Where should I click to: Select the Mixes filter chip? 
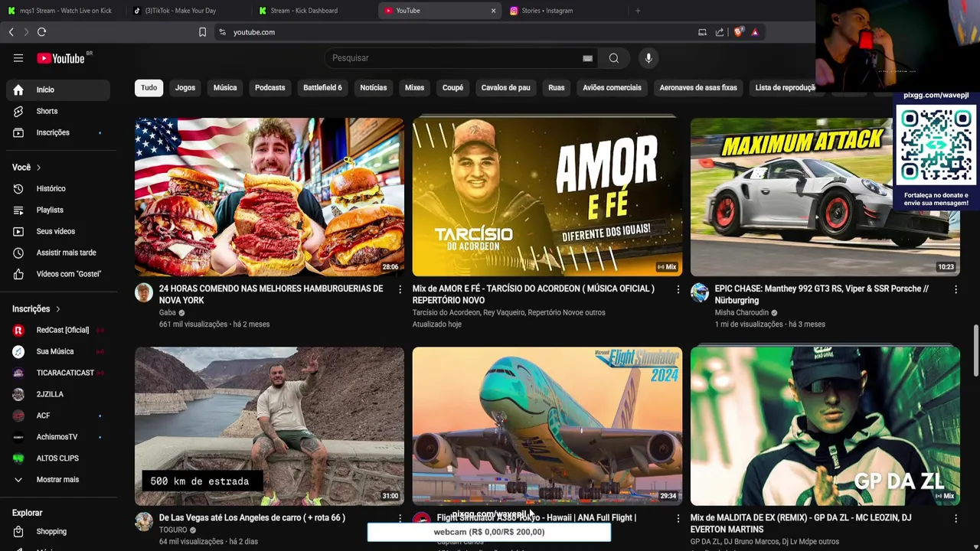click(414, 87)
